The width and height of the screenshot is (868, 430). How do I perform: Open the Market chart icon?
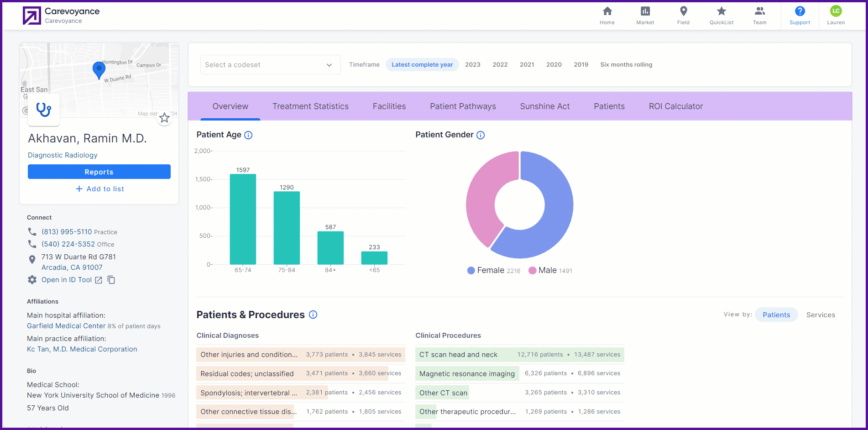coord(645,11)
